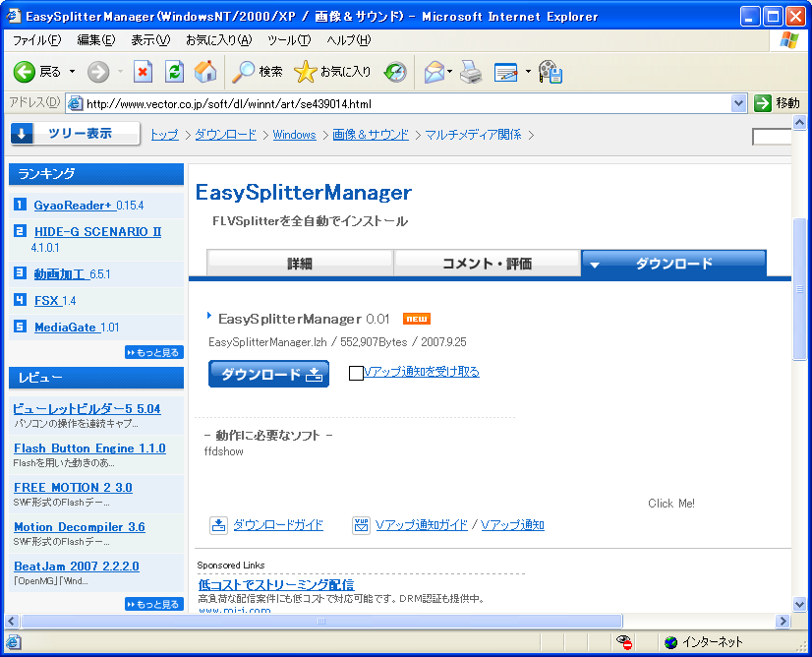Click the blue ダウンロード button

tap(268, 374)
